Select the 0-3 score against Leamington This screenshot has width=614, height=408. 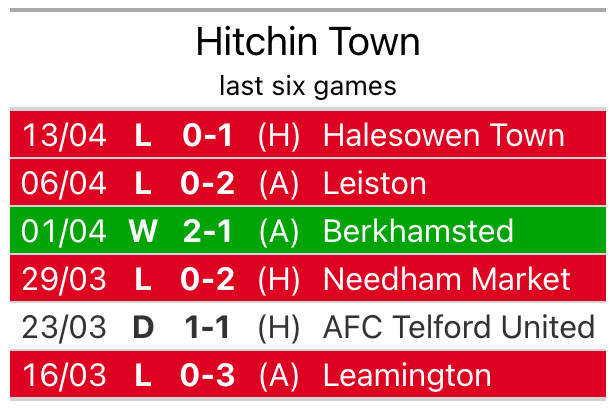tap(207, 375)
